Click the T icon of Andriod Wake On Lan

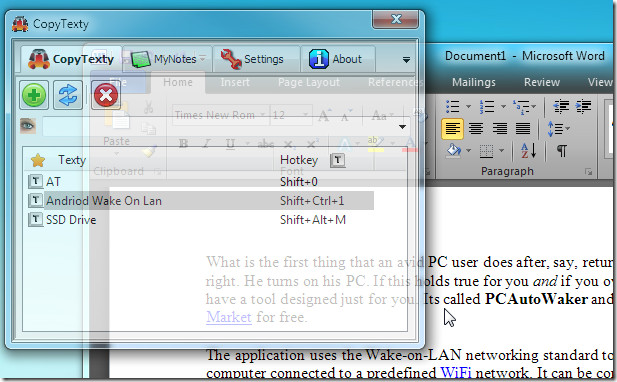click(x=35, y=200)
